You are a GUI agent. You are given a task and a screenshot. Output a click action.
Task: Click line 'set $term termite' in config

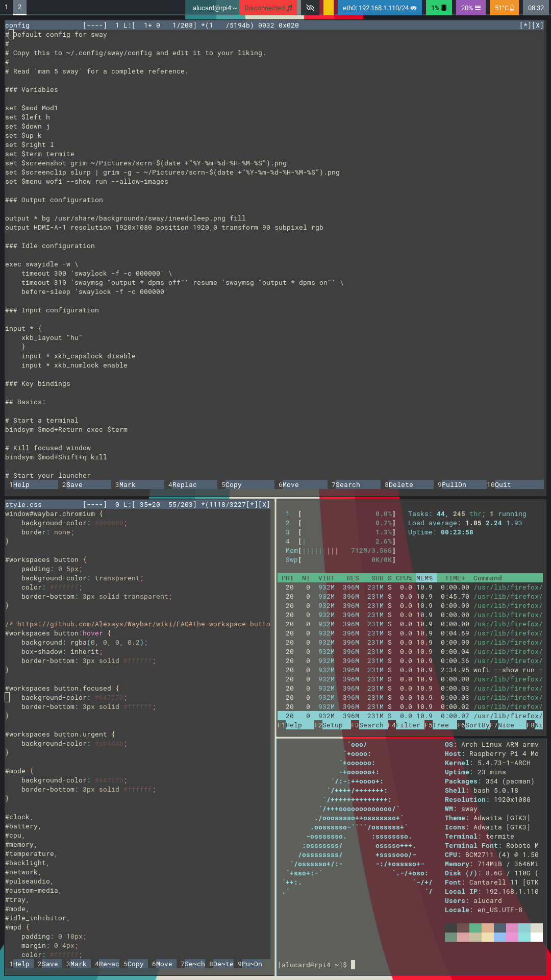[x=40, y=154]
